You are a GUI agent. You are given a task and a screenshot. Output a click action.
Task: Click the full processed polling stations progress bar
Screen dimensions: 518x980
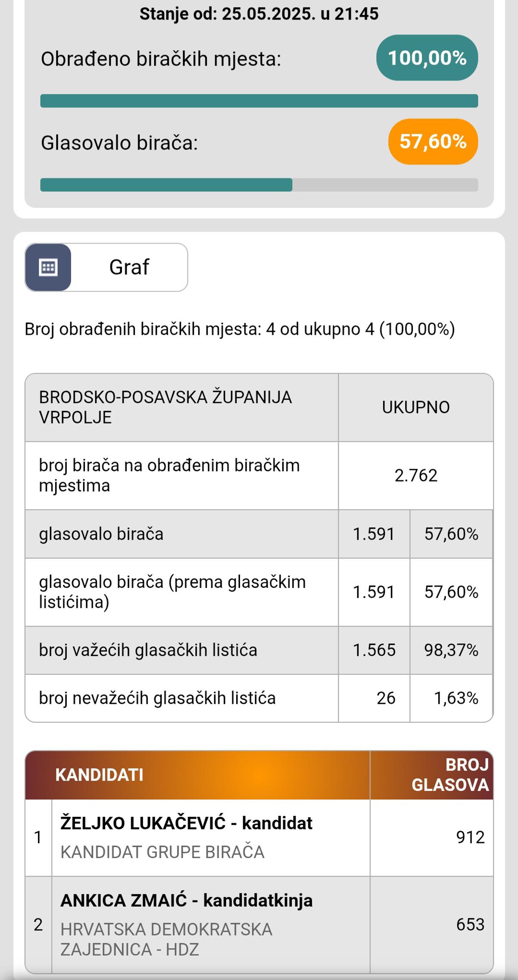tap(259, 101)
